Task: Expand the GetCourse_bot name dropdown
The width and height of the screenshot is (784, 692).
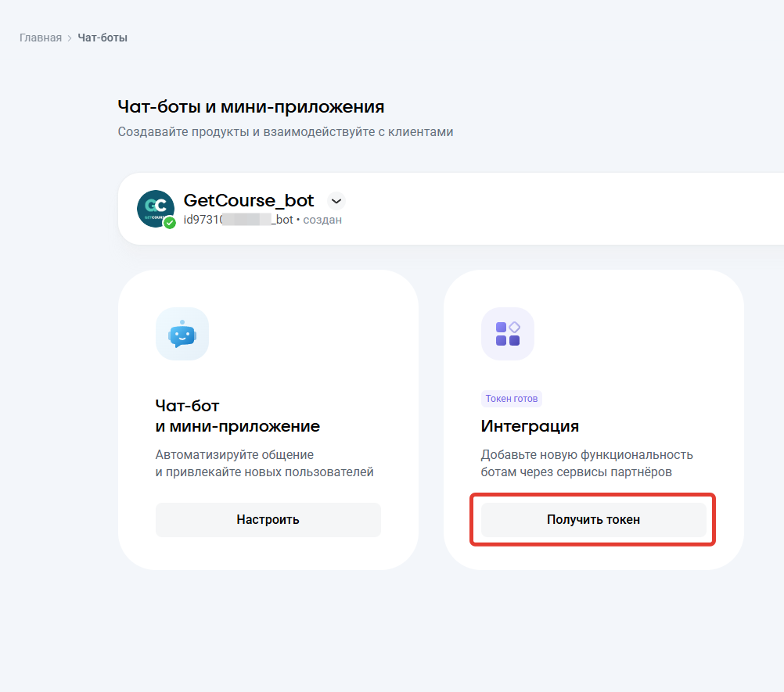Action: click(x=336, y=201)
